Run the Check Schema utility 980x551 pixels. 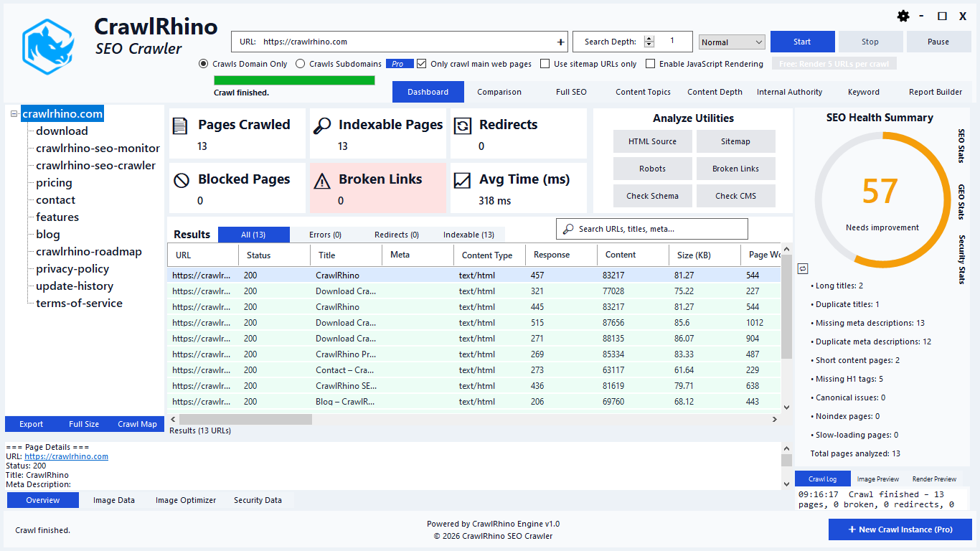pyautogui.click(x=652, y=195)
